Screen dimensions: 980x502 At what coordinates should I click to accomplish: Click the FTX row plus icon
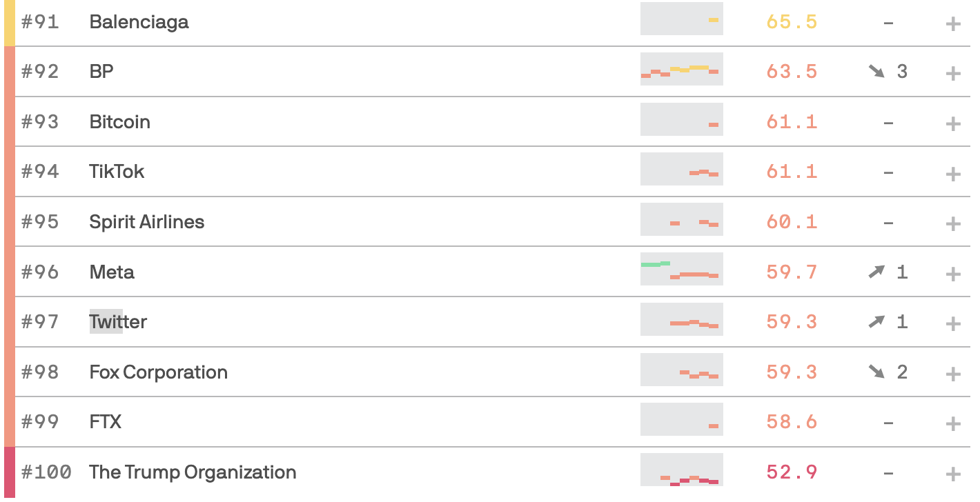pos(953,424)
